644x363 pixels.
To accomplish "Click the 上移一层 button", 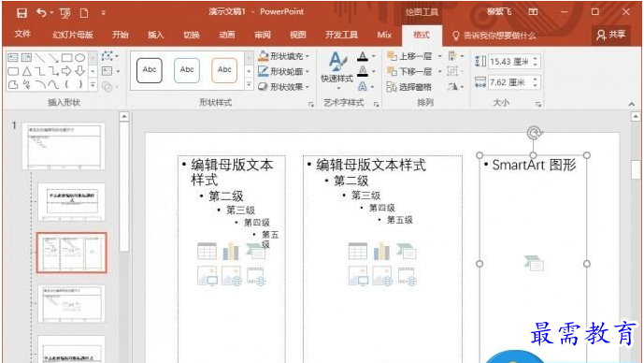I will pos(410,56).
